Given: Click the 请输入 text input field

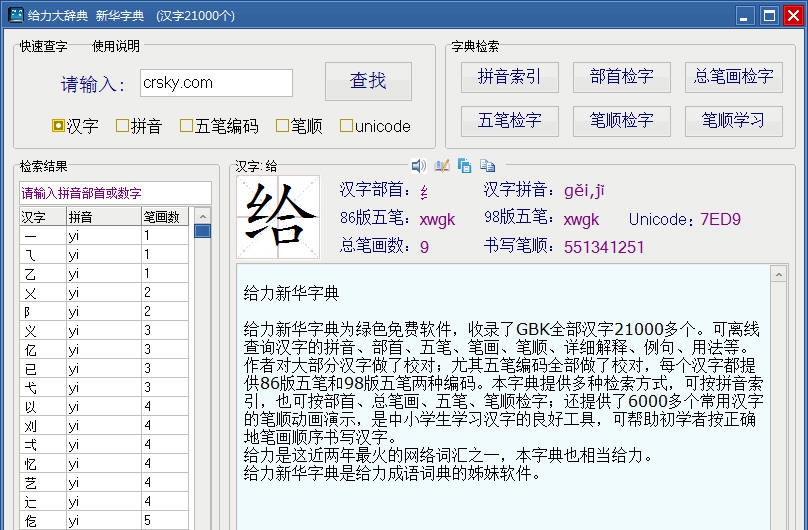Looking at the screenshot, I should [215, 83].
